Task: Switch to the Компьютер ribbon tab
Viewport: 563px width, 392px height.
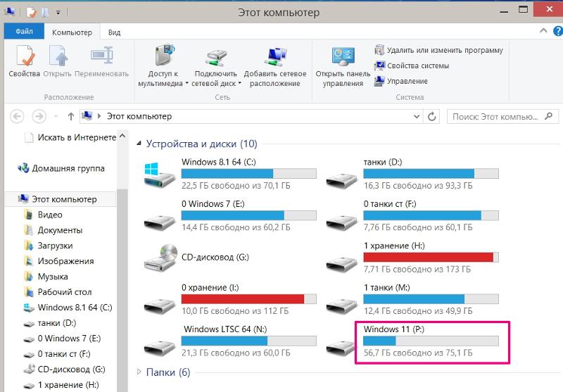Action: [72, 32]
